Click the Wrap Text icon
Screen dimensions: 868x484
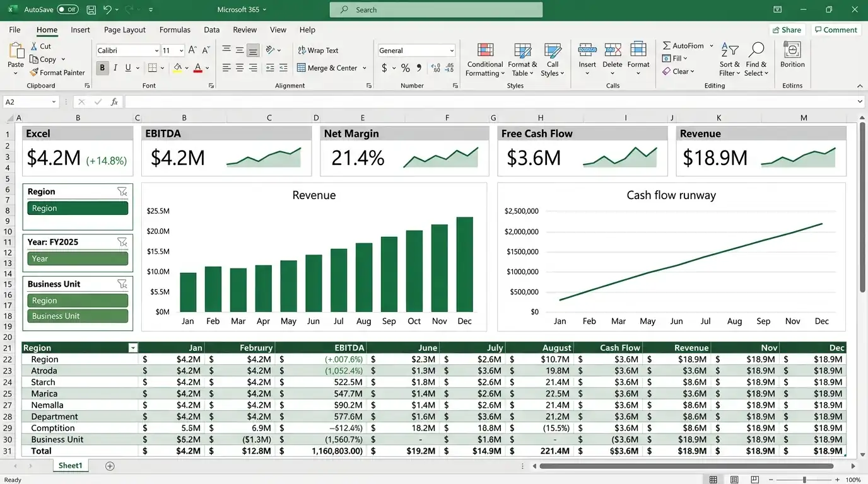click(x=302, y=50)
